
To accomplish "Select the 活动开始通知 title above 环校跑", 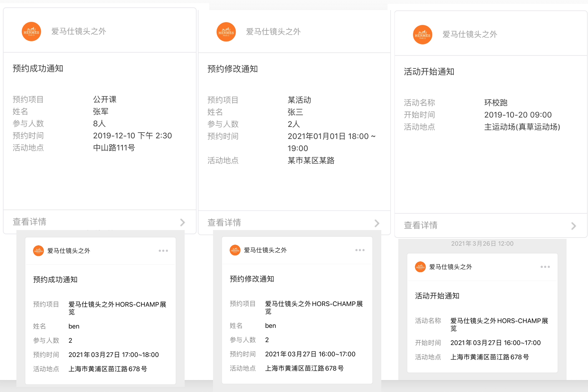I will (429, 72).
